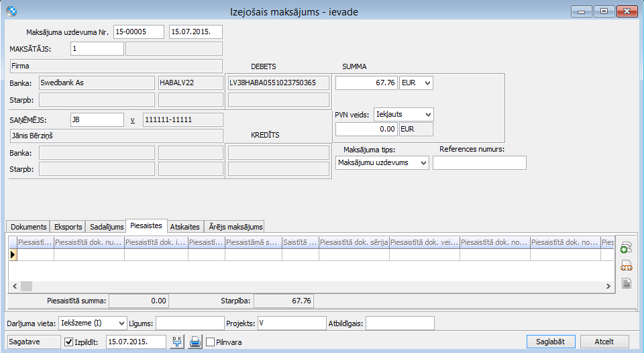Click the horizontal scrollbar thumb
The height and width of the screenshot is (353, 644).
[x=26, y=286]
